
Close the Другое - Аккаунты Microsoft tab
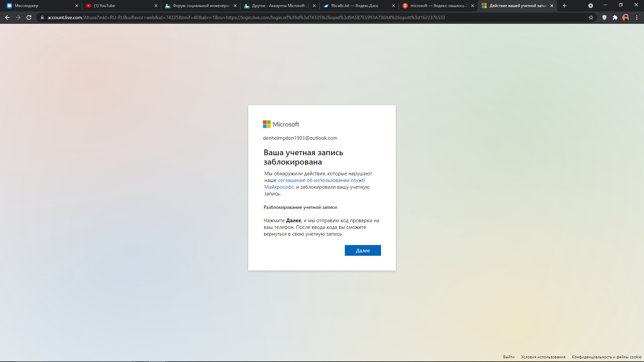tap(314, 6)
